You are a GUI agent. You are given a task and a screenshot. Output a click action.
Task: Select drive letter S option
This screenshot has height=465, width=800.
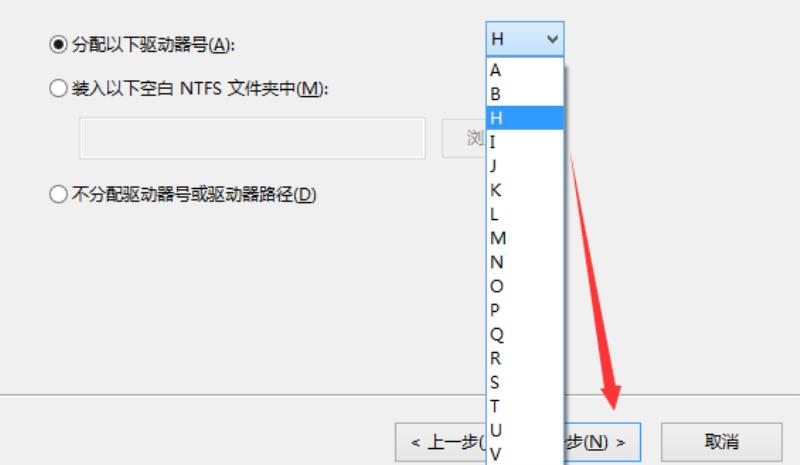point(525,382)
